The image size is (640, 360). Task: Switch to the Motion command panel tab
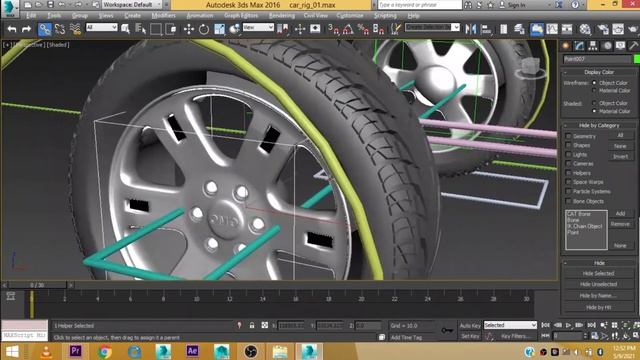(607, 46)
